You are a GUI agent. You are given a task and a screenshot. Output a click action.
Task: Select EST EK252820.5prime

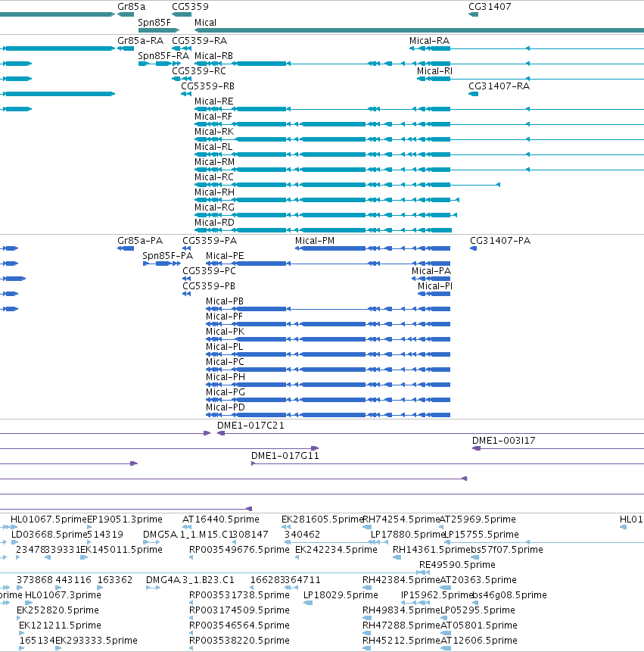coord(19,618)
